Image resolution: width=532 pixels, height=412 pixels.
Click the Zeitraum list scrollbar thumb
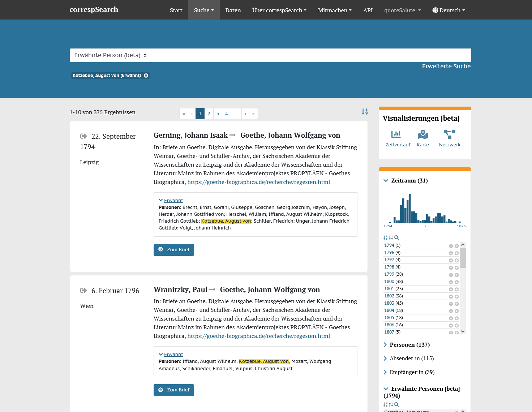[463, 258]
